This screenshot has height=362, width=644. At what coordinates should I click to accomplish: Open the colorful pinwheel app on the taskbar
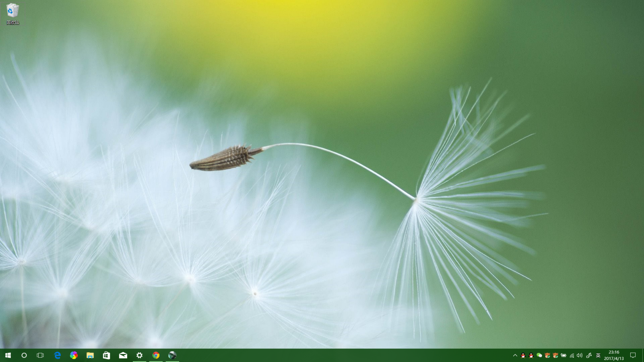(x=74, y=355)
